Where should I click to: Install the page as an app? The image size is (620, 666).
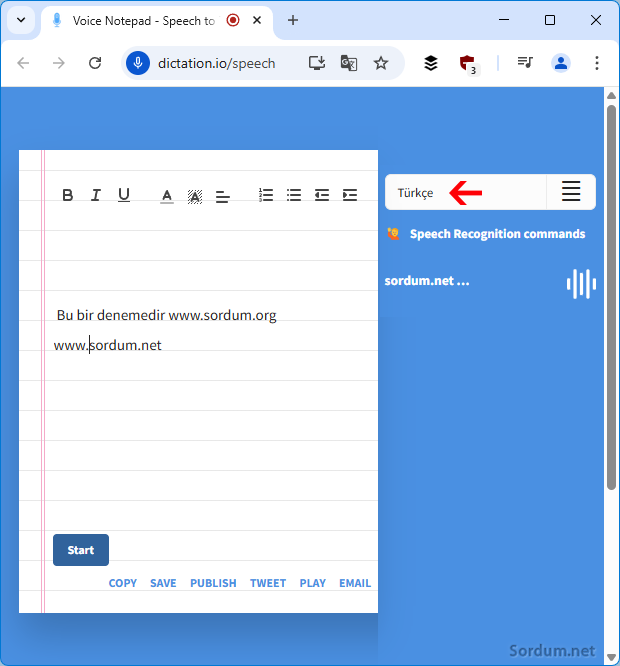pos(316,63)
